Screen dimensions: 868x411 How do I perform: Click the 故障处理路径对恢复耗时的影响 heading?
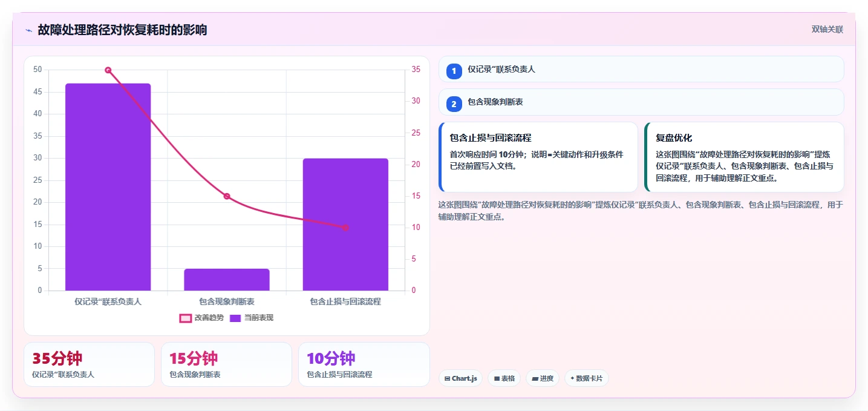(x=122, y=30)
